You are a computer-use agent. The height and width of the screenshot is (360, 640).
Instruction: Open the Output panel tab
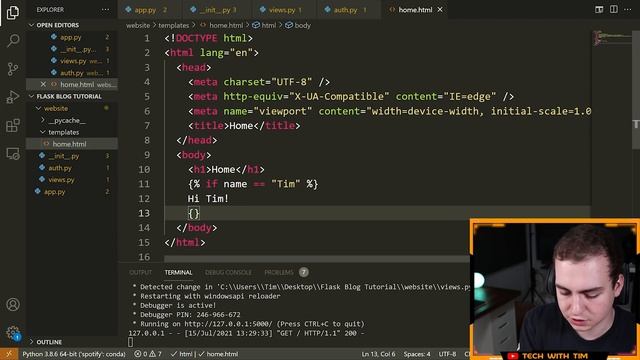coord(140,272)
